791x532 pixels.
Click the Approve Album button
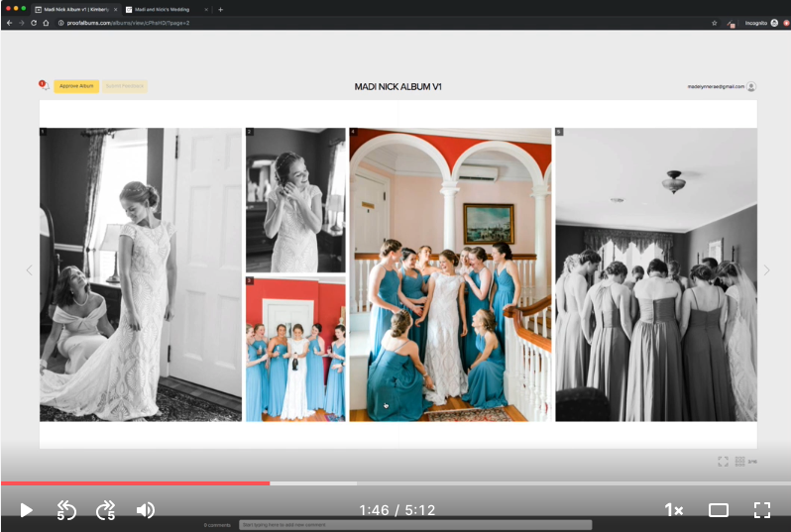[x=76, y=86]
